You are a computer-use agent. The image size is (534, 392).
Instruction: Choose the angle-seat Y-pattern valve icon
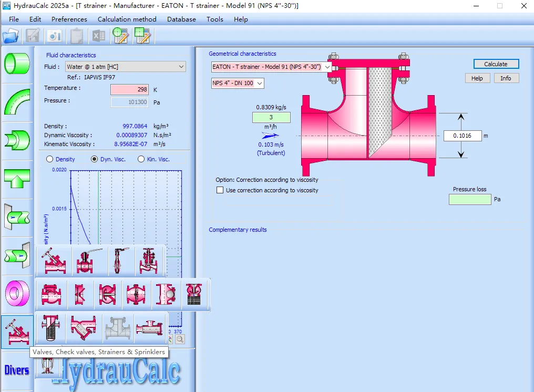pos(54,261)
